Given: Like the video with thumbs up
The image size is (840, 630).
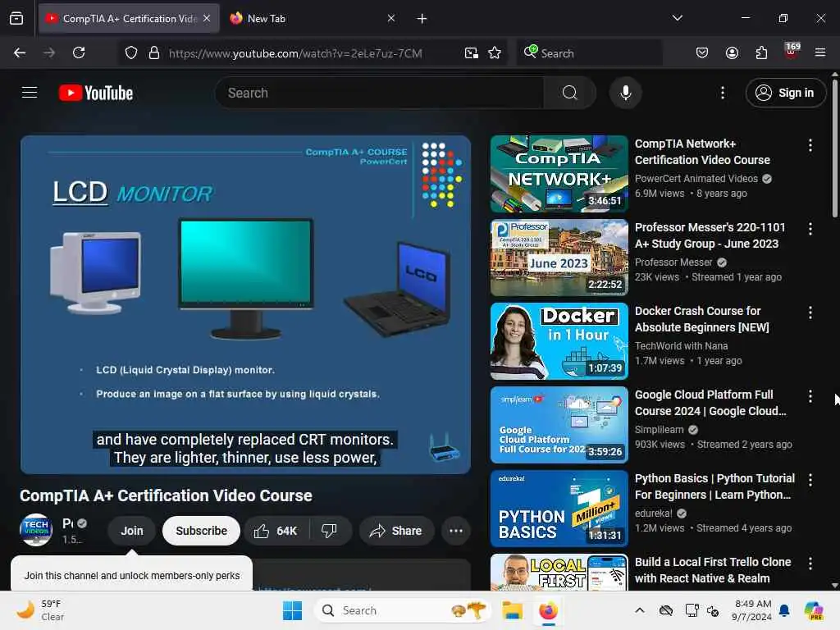Looking at the screenshot, I should 276,531.
